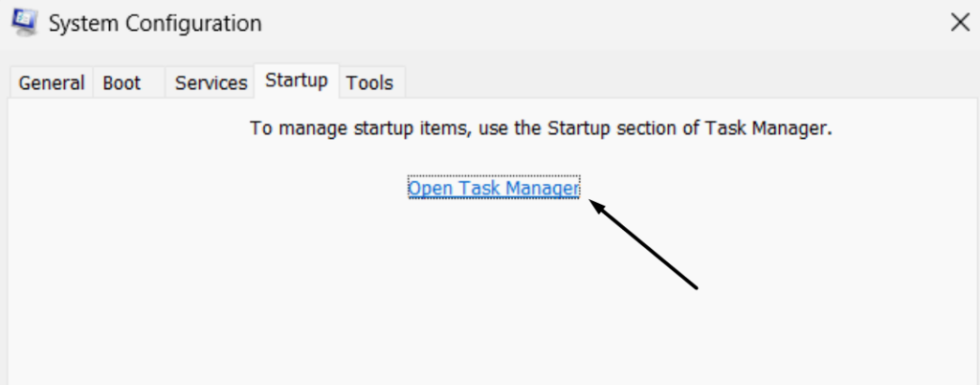Go to the Tools tab
This screenshot has width=980, height=385.
(x=369, y=83)
